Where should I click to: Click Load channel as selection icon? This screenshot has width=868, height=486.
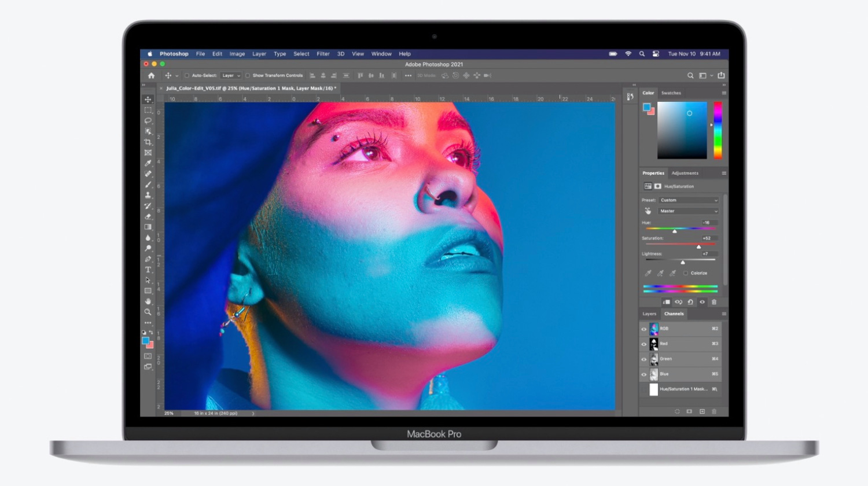(x=677, y=411)
